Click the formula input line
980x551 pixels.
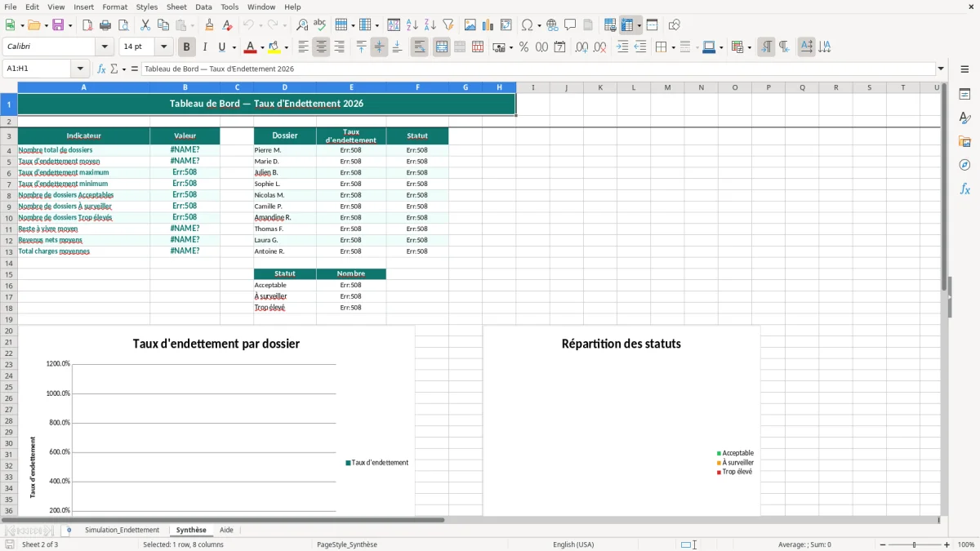pos(537,69)
